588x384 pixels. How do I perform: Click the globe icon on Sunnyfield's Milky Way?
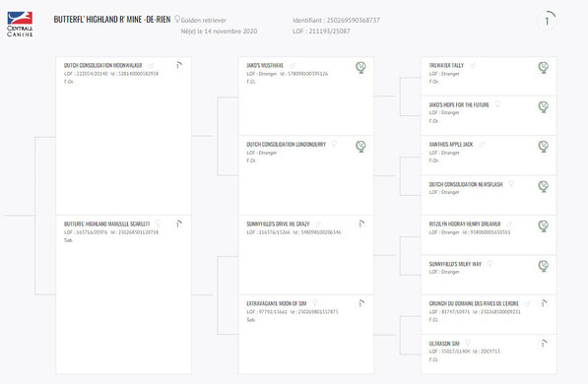[x=544, y=266]
